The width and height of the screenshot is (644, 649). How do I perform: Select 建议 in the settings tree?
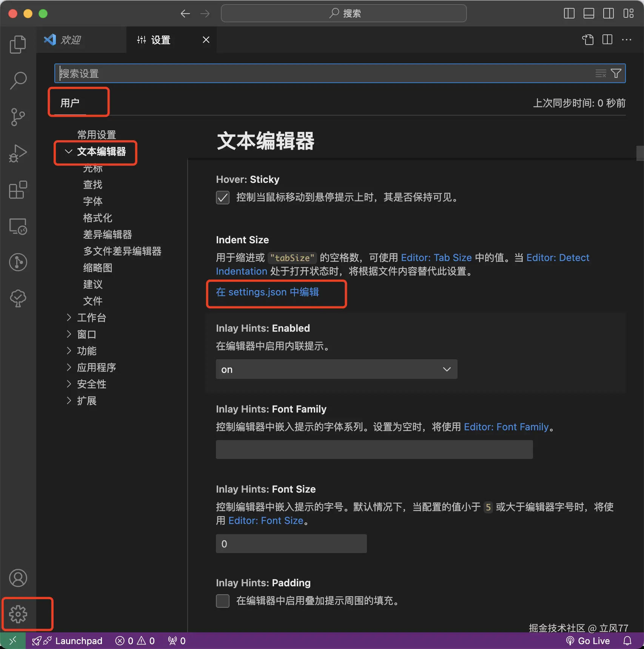tap(93, 284)
